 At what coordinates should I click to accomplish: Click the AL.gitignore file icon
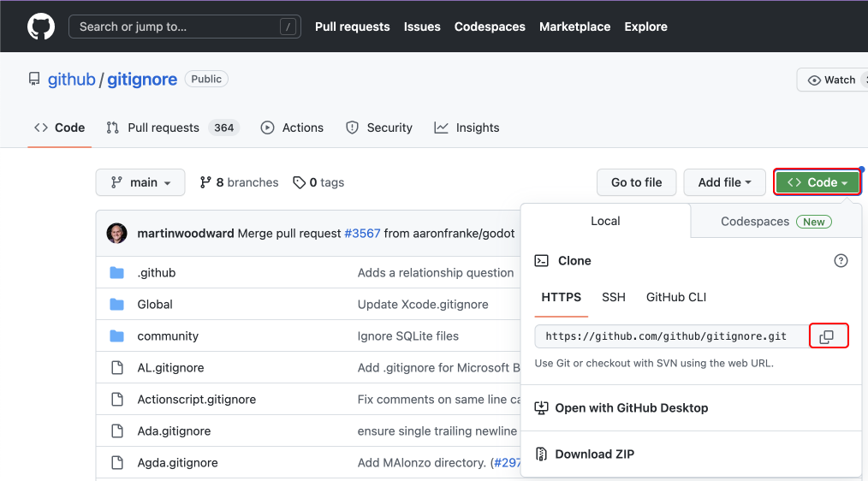coord(116,367)
